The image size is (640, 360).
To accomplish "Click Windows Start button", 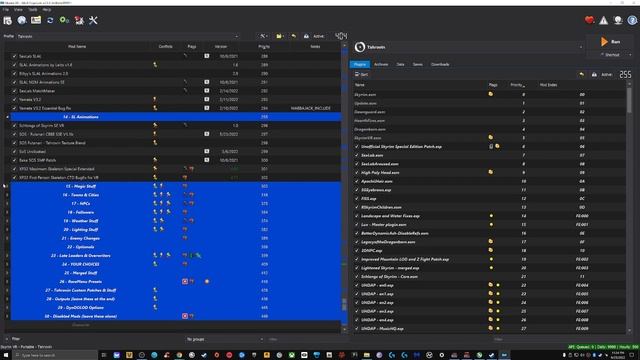I will [6, 355].
